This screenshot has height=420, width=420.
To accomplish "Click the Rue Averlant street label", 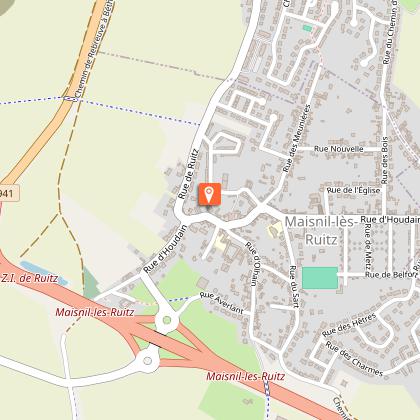I will tap(222, 303).
